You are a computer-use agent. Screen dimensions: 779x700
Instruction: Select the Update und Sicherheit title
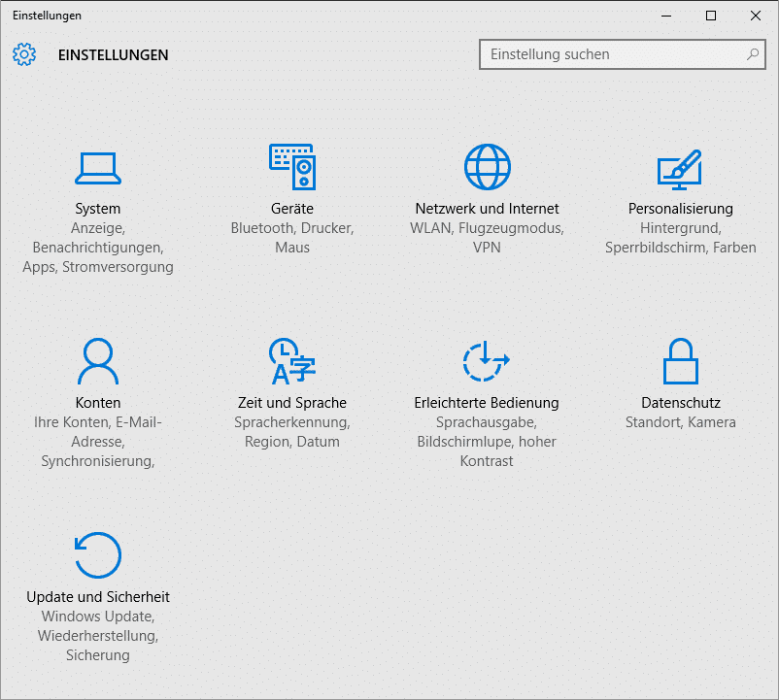pyautogui.click(x=98, y=597)
